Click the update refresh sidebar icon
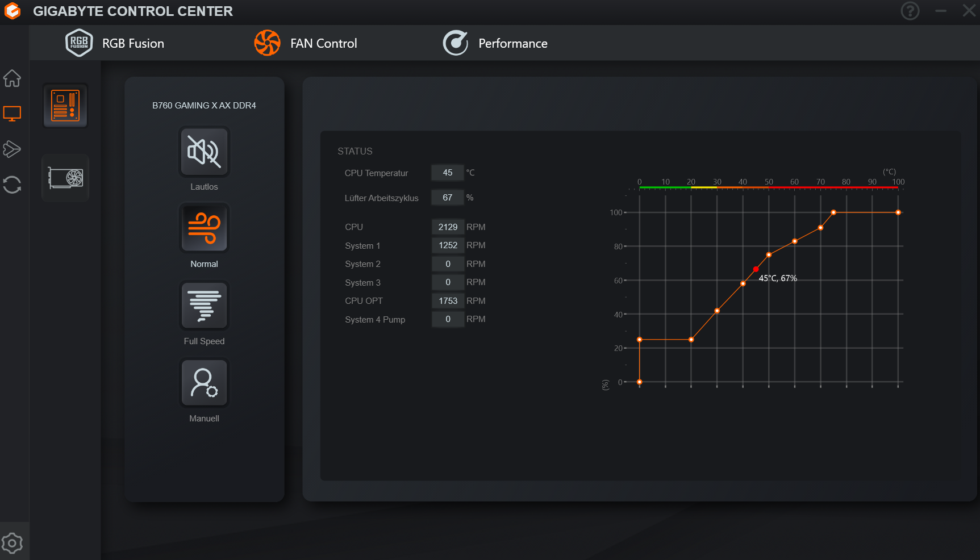980x560 pixels. 12,185
